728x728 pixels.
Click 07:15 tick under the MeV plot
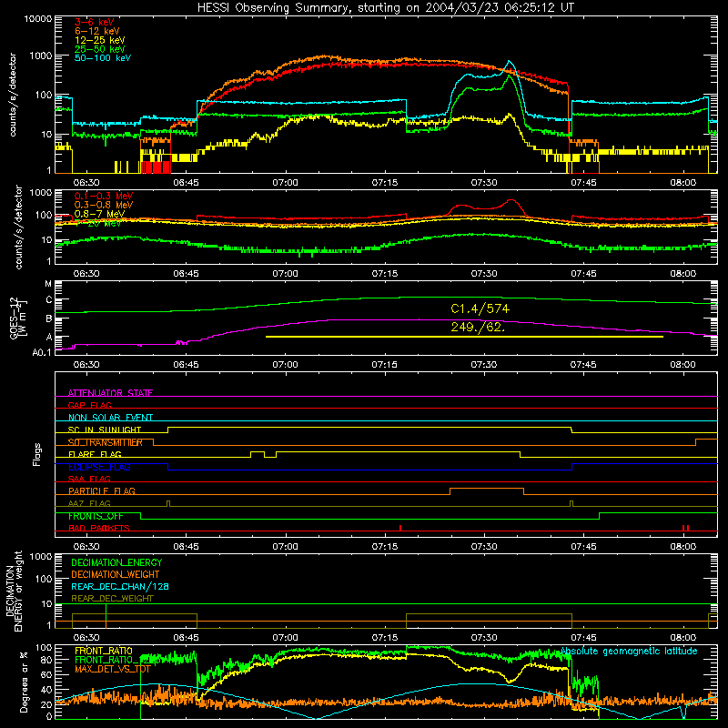(x=384, y=274)
